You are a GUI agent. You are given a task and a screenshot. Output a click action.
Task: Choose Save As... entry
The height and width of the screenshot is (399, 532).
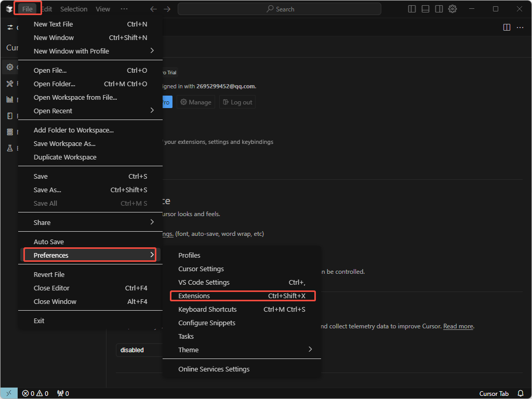(x=90, y=190)
